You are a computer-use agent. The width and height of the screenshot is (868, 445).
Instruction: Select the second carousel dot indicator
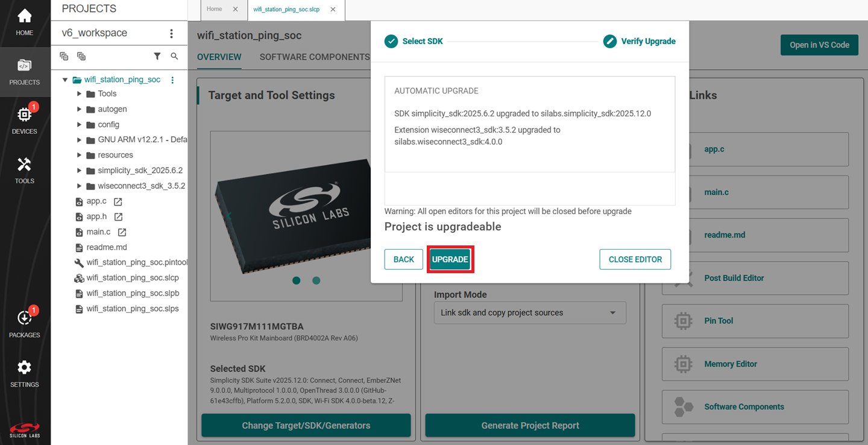pyautogui.click(x=316, y=280)
